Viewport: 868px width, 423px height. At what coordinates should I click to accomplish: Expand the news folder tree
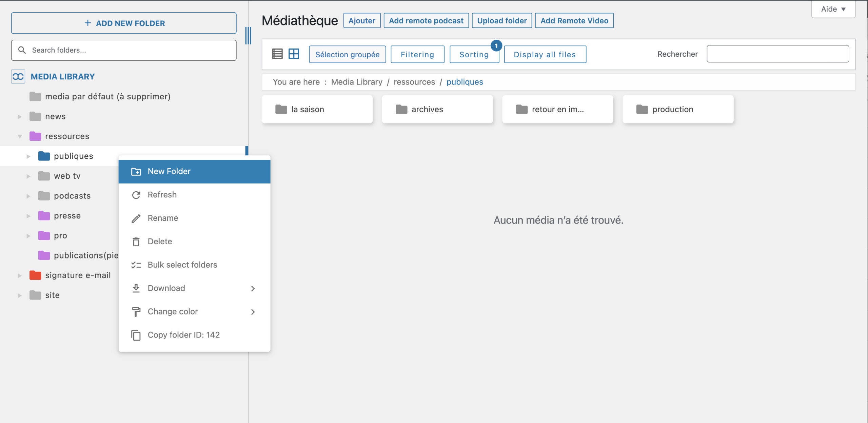[20, 117]
